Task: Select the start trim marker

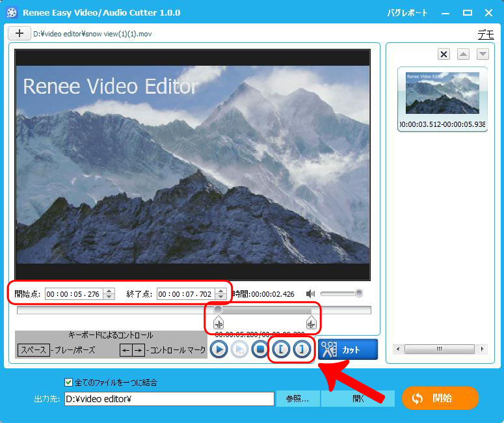Action: [219, 322]
